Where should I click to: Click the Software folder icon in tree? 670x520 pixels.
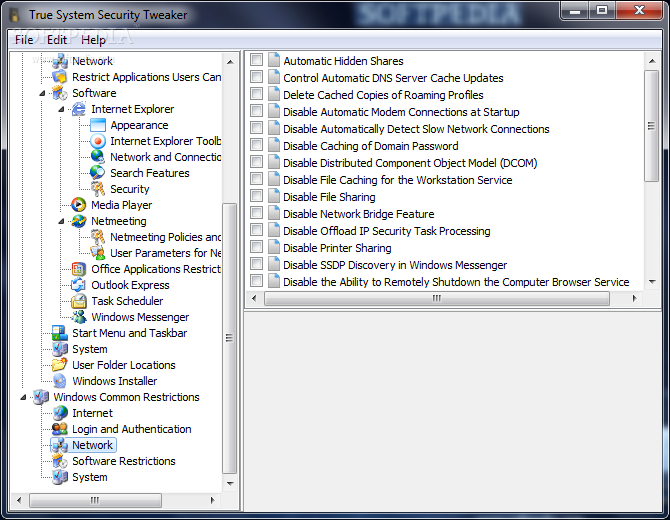pos(59,93)
